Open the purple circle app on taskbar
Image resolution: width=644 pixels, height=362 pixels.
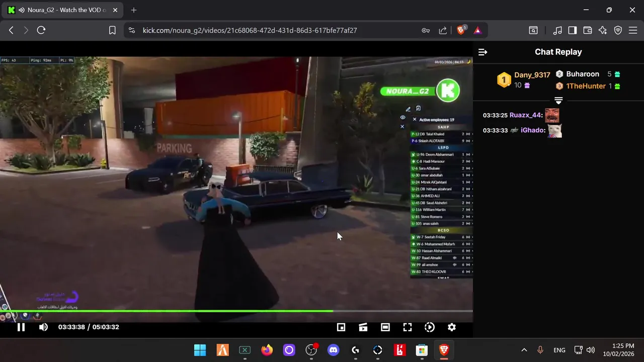click(x=289, y=350)
